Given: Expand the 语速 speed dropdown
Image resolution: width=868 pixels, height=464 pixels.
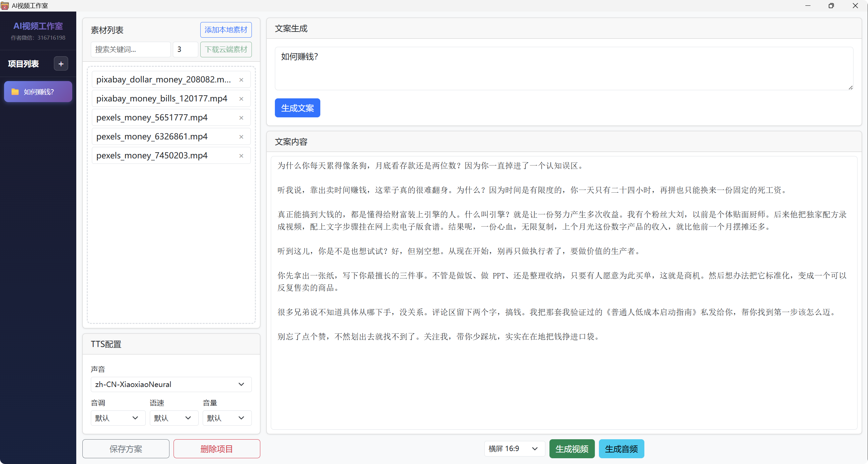Looking at the screenshot, I should pyautogui.click(x=174, y=418).
